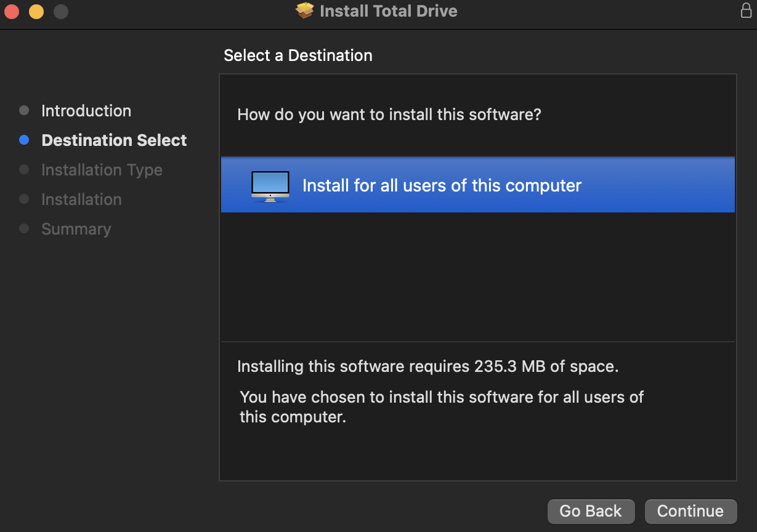The width and height of the screenshot is (757, 532).
Task: Click the Introduction step in the sidebar
Action: point(86,111)
